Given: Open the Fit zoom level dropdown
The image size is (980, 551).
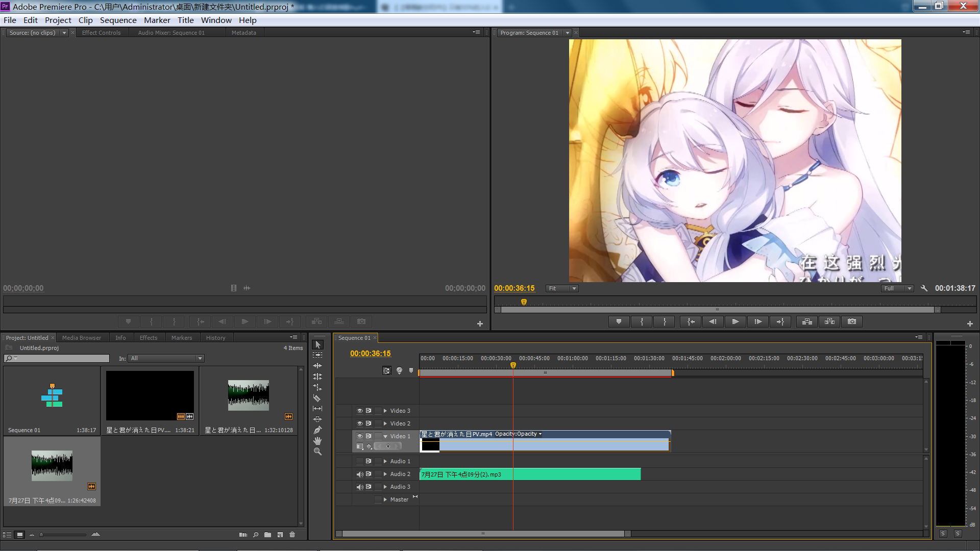Looking at the screenshot, I should (x=562, y=288).
